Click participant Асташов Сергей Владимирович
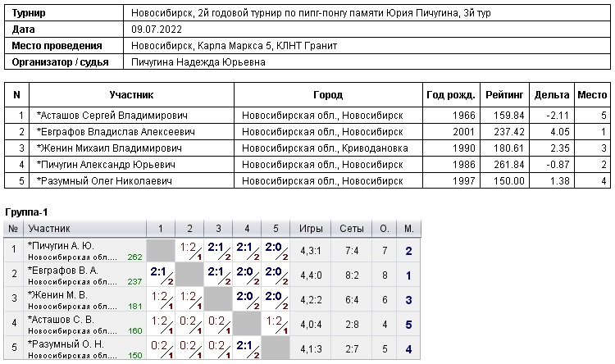 click(113, 115)
